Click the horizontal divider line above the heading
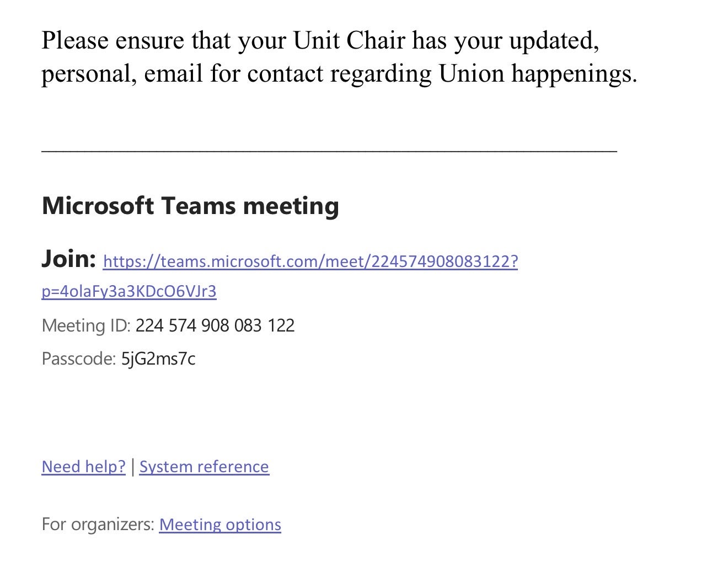Image resolution: width=728 pixels, height=561 pixels. coord(329,151)
